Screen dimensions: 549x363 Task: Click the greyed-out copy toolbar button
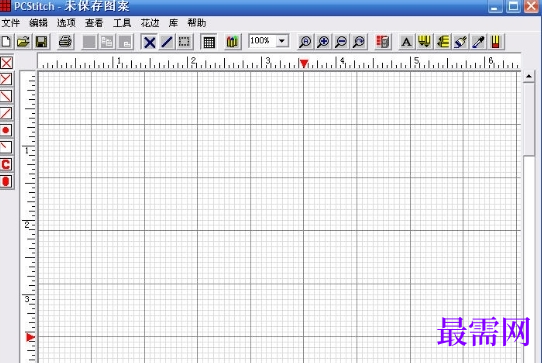pyautogui.click(x=107, y=42)
